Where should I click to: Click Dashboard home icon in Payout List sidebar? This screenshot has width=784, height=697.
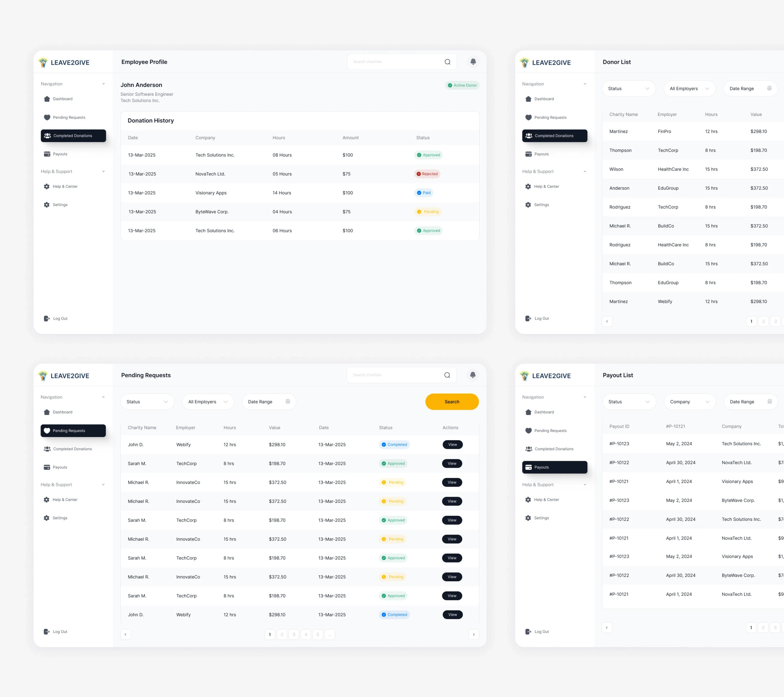click(528, 412)
